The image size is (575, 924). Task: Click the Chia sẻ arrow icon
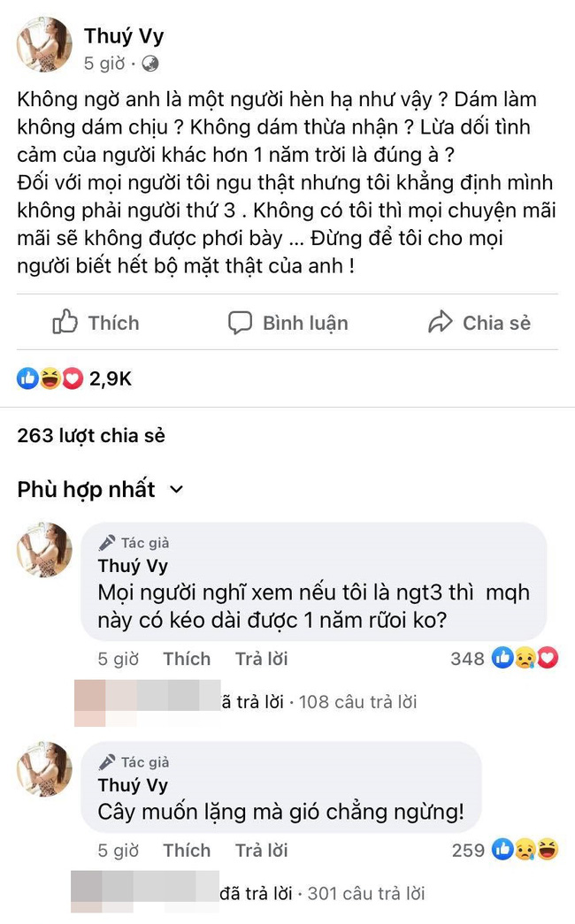(440, 323)
